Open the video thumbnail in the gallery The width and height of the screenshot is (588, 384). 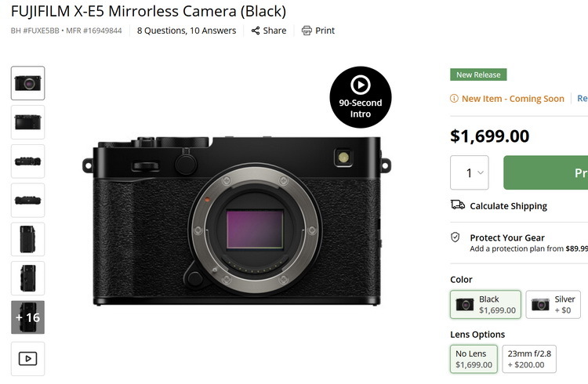pyautogui.click(x=27, y=358)
